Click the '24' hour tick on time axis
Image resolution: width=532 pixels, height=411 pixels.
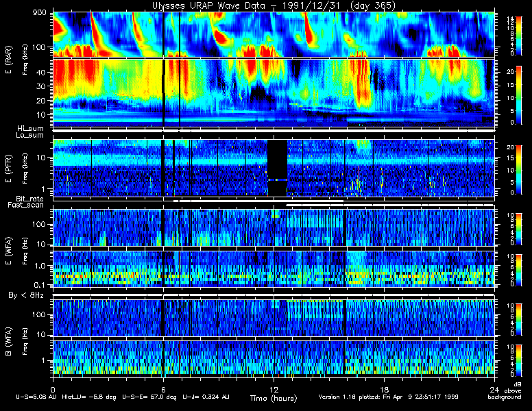(494, 389)
